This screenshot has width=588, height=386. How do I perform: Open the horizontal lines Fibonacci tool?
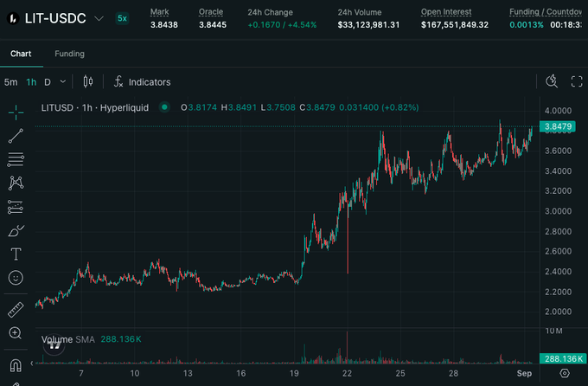tap(16, 159)
